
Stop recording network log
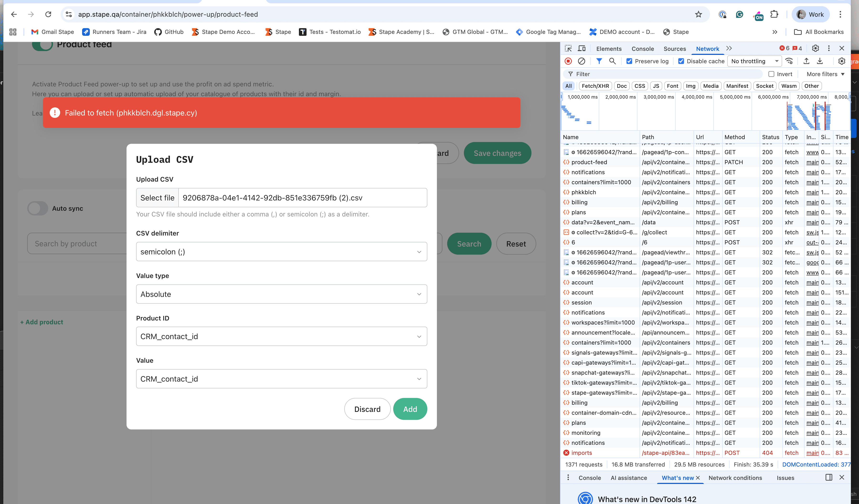click(568, 61)
